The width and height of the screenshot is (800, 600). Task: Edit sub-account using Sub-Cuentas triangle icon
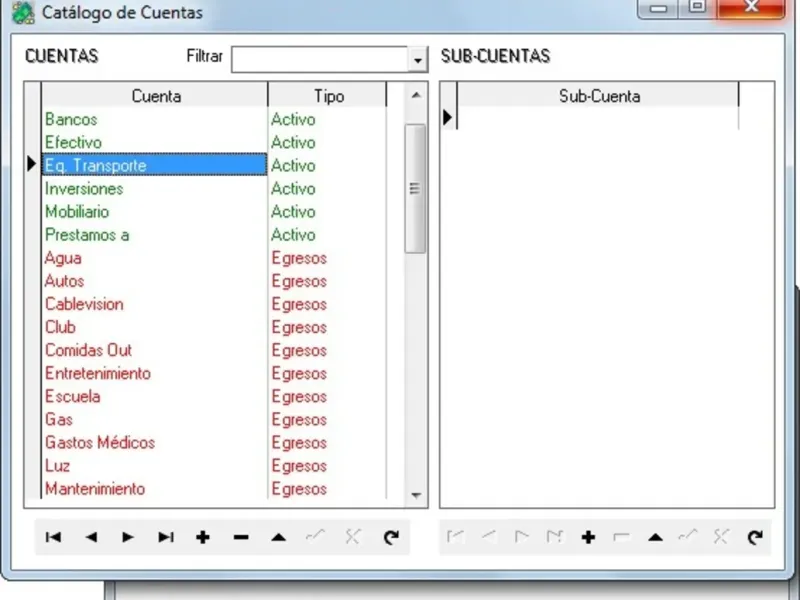coord(655,537)
